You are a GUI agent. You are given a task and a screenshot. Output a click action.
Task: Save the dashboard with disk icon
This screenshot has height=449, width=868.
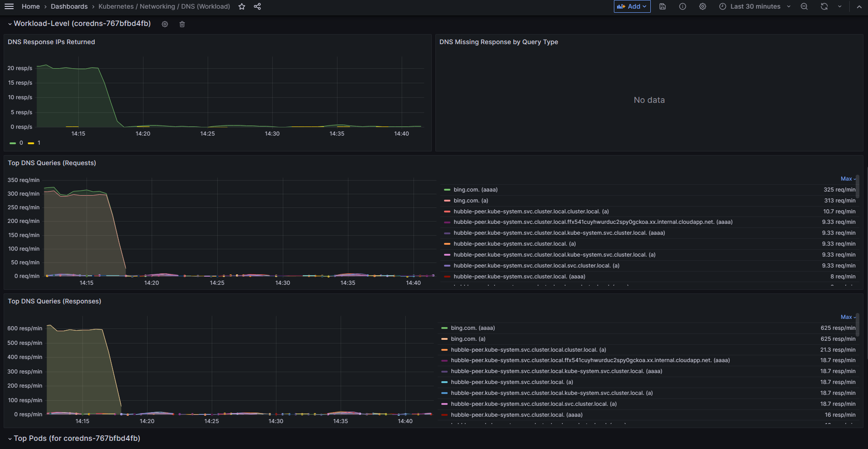pyautogui.click(x=663, y=6)
